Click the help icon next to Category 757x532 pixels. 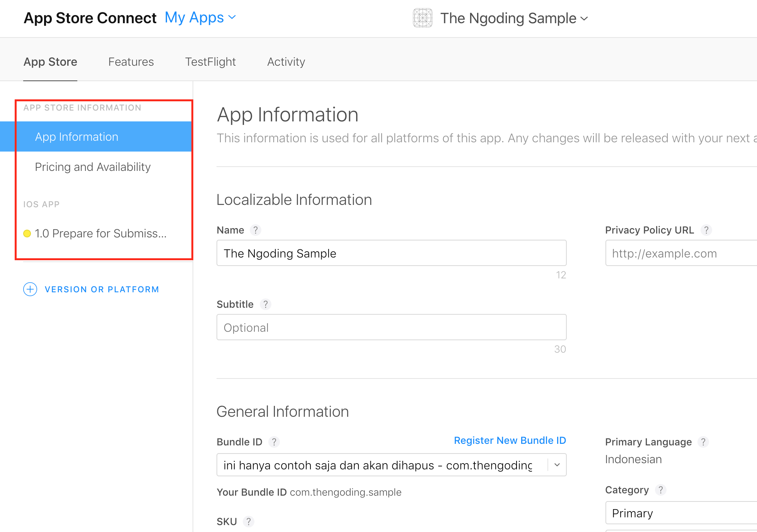[660, 490]
